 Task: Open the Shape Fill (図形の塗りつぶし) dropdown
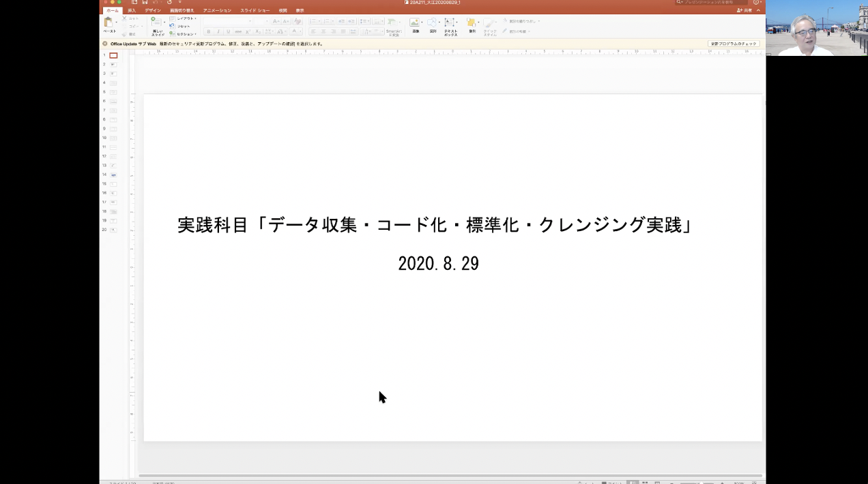(521, 21)
